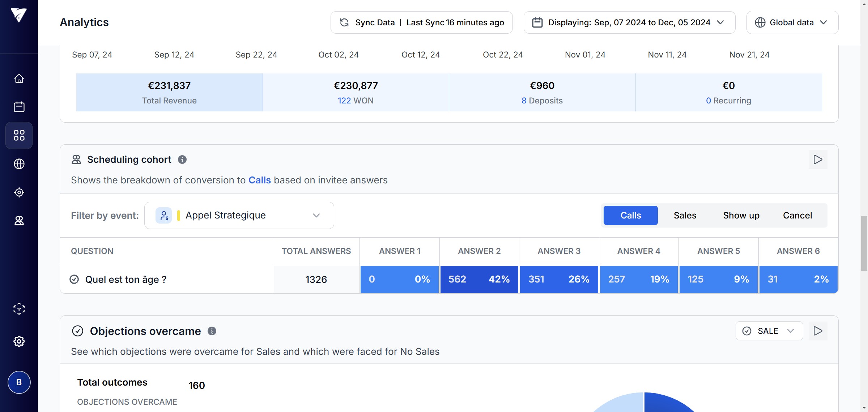
Task: Open the displaying date range dropdown
Action: 629,22
